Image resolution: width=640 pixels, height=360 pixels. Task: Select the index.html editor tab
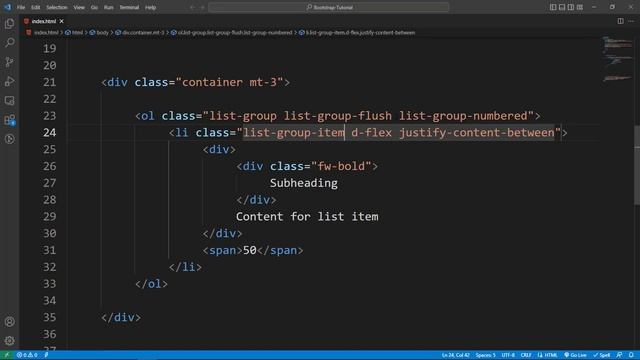pyautogui.click(x=44, y=21)
